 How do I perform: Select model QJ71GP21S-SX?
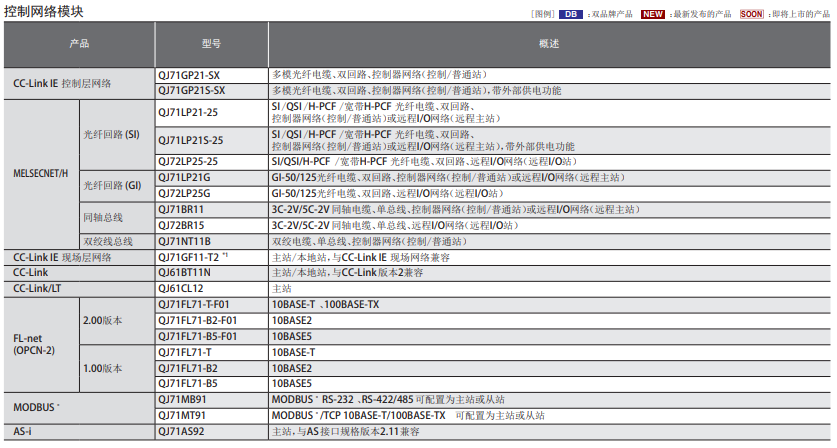click(x=192, y=91)
